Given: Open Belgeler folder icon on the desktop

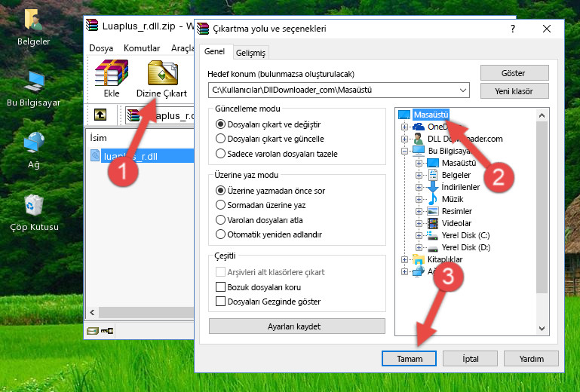Looking at the screenshot, I should [33, 20].
